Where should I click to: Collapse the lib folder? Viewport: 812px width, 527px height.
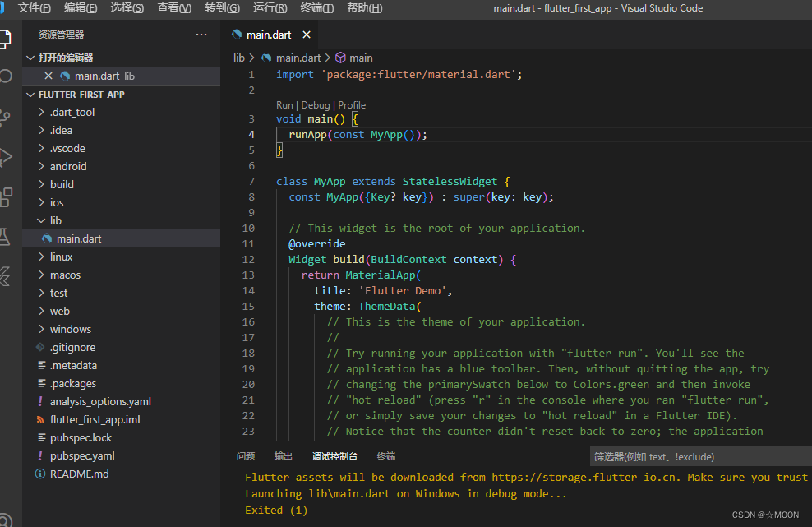click(41, 220)
